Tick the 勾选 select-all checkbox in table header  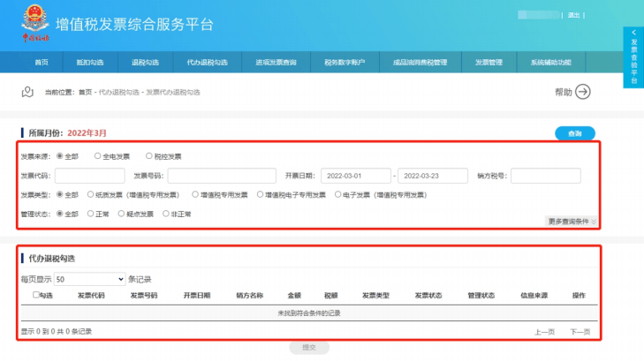pos(36,295)
